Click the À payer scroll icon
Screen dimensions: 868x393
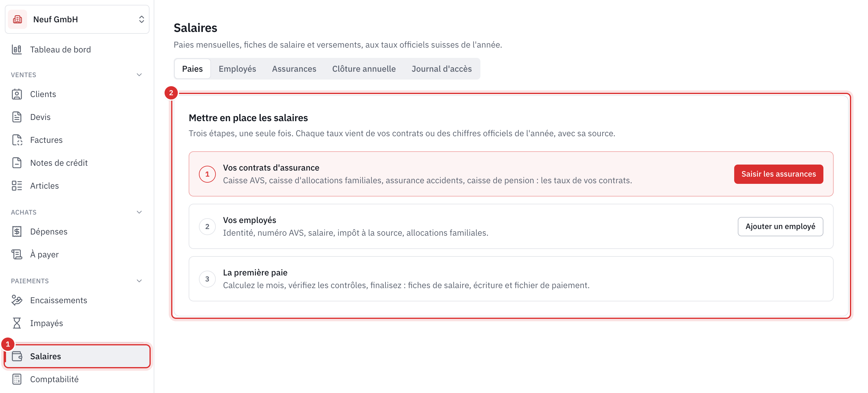pyautogui.click(x=17, y=254)
